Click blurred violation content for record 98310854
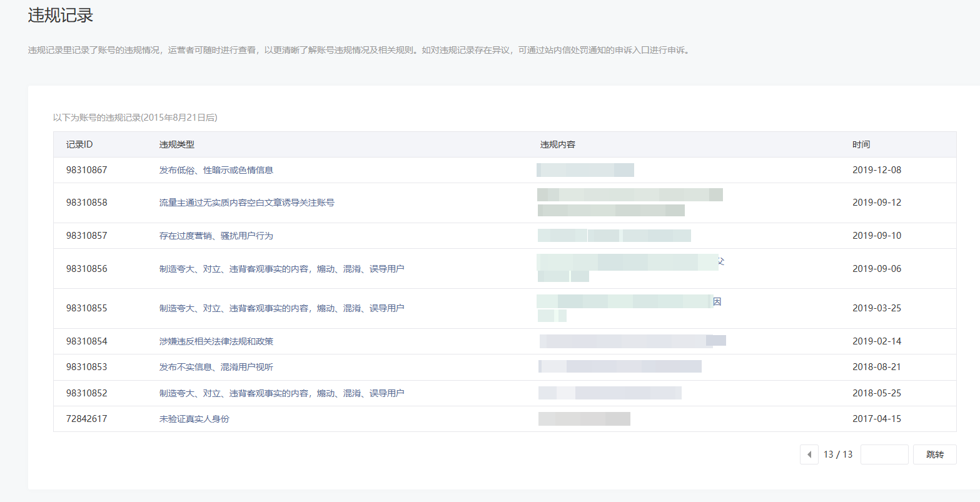Viewport: 980px width, 502px height. [x=632, y=341]
